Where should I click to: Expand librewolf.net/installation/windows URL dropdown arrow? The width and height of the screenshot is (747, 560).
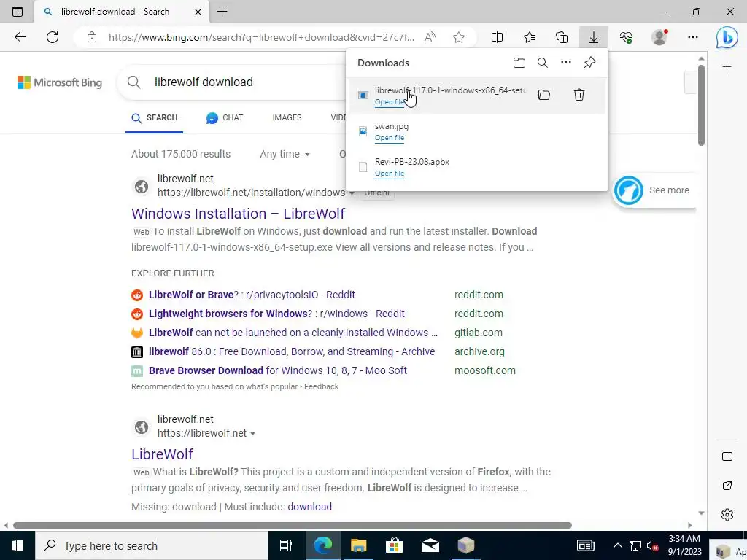pos(352,192)
